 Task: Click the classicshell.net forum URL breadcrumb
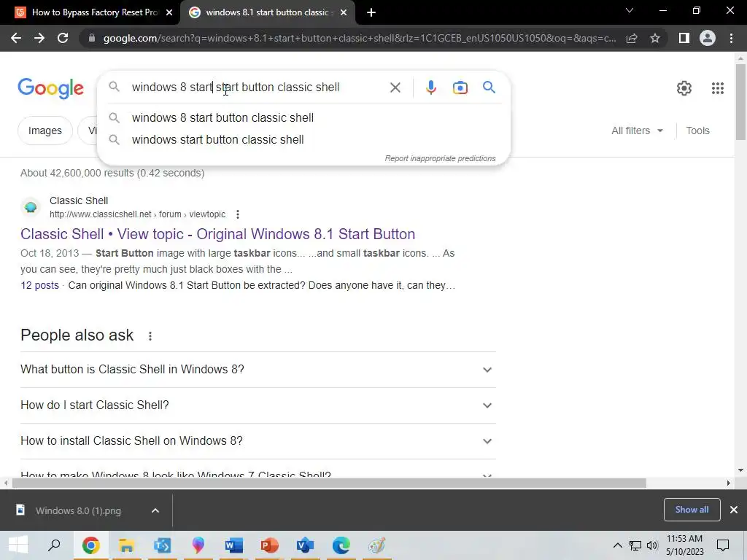[x=137, y=214]
